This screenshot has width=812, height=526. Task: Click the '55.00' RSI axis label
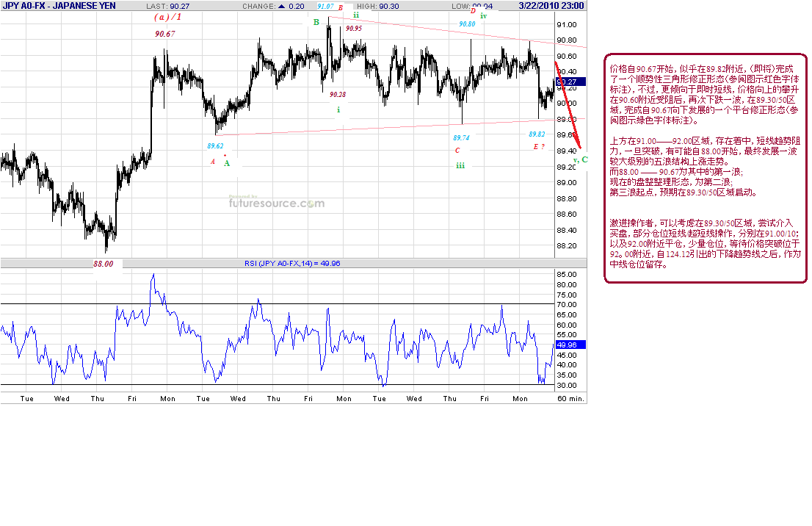point(567,335)
